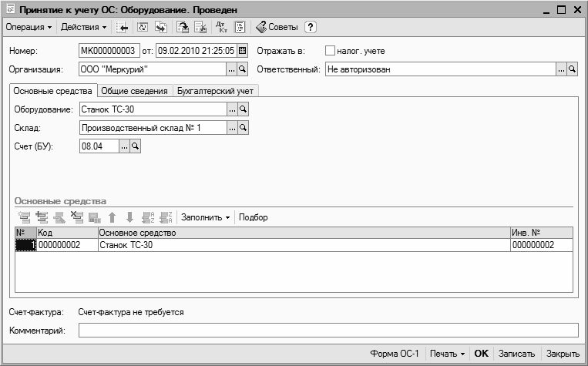Expand the Печать dropdown

447,354
